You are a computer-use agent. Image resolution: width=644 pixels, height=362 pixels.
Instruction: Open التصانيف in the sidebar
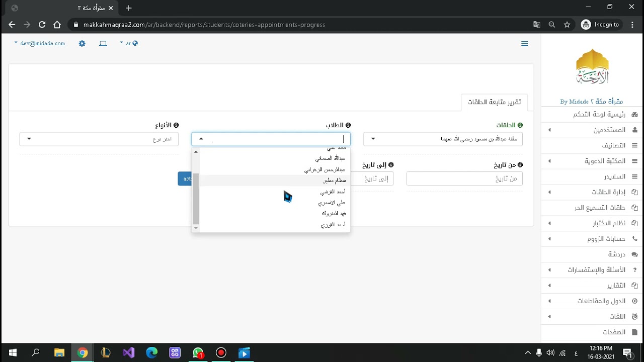click(x=592, y=145)
